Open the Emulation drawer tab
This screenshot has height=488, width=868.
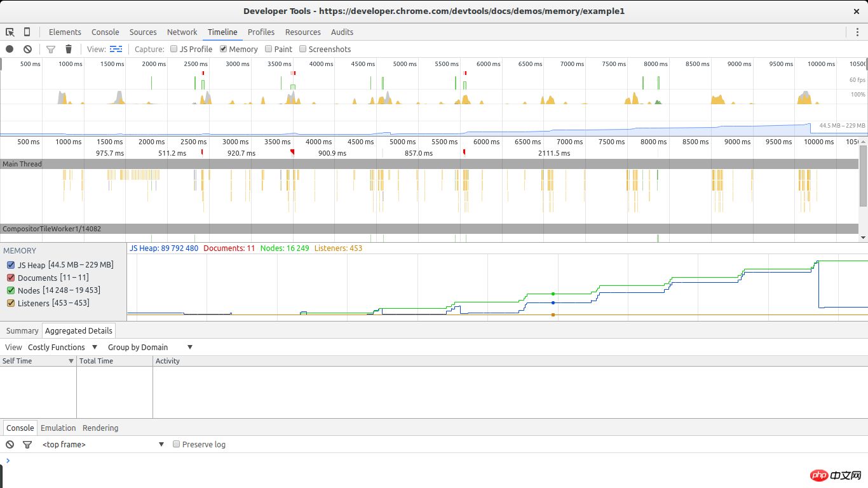pyautogui.click(x=58, y=428)
